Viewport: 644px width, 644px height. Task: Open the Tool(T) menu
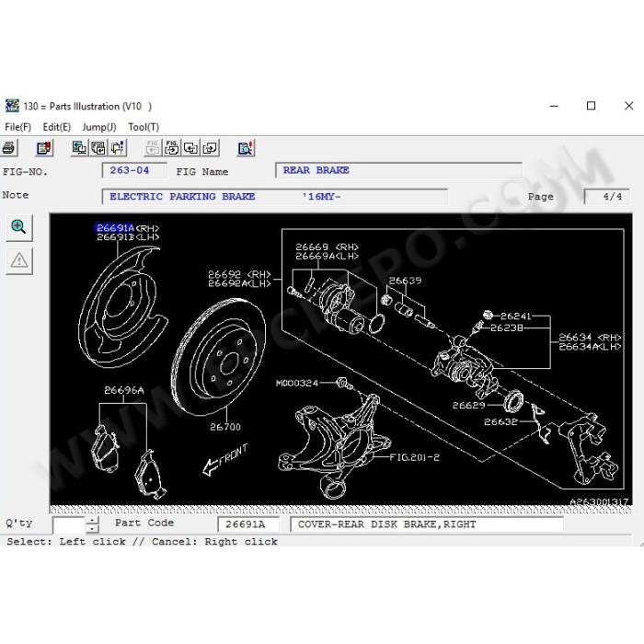pos(144,127)
